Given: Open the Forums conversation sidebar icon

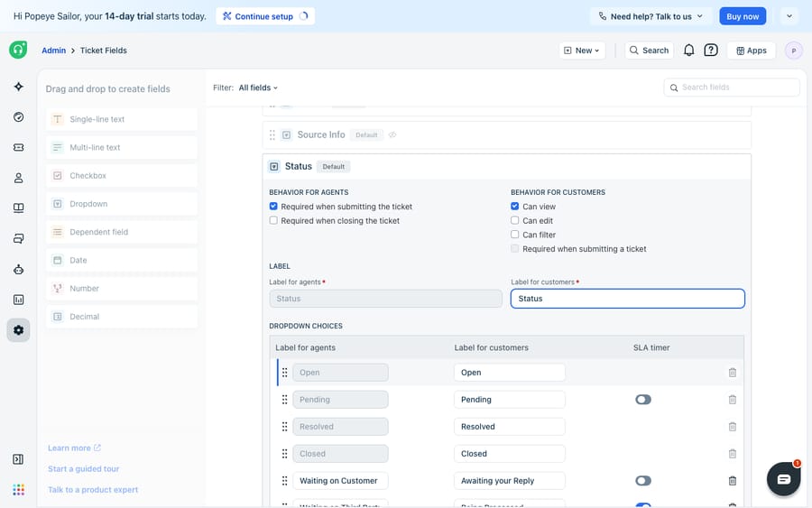Looking at the screenshot, I should tap(19, 239).
